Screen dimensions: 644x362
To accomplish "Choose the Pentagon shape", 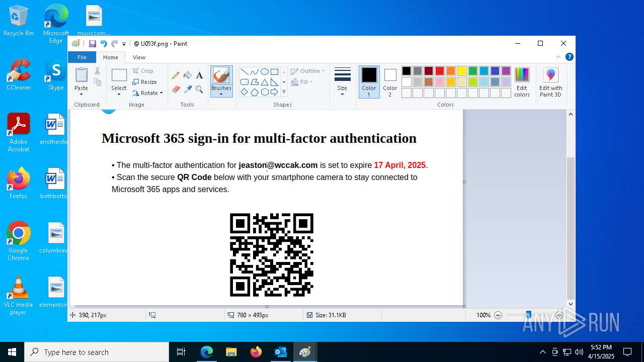I will 254,92.
